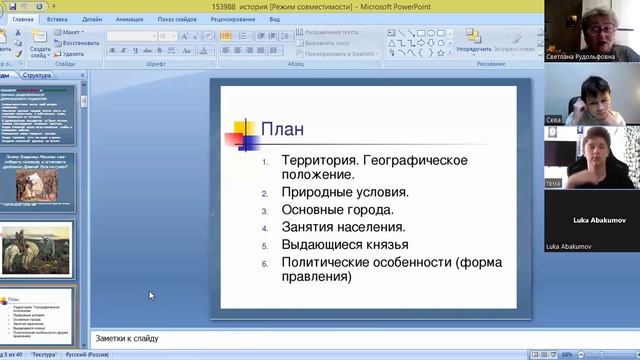Click the Undo arrow in quick access toolbar
The width and height of the screenshot is (640, 360).
[x=24, y=7]
